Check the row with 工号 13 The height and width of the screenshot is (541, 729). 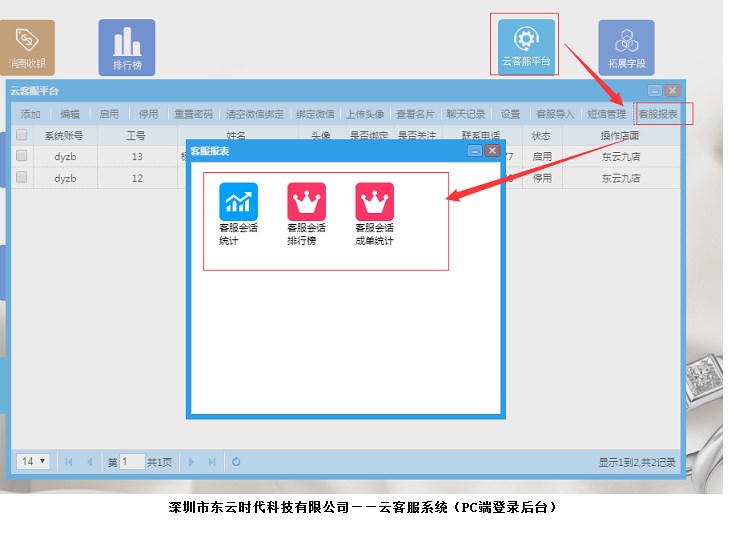(22, 156)
